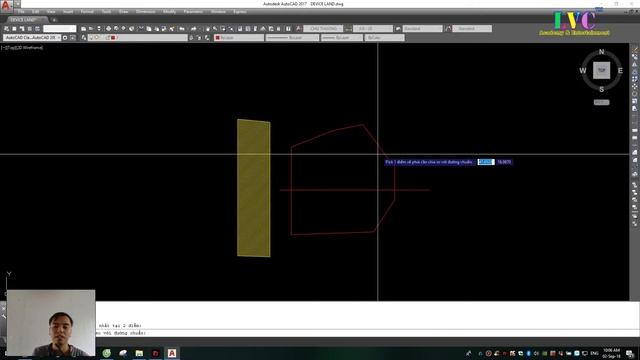640x360 pixels.
Task: Open the ByLayer color control dropdown
Action: click(x=239, y=38)
